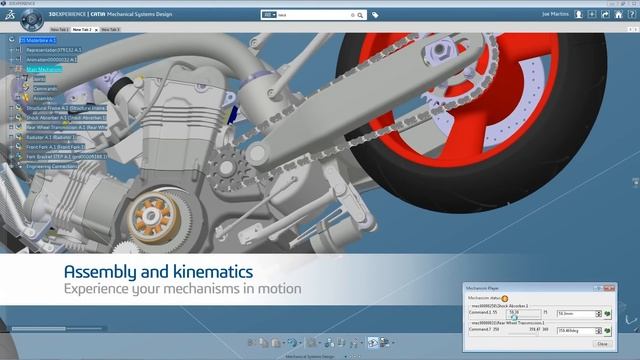Click the Shock Absorber A.1 product icon
This screenshot has height=360, width=640.
pyautogui.click(x=18, y=117)
